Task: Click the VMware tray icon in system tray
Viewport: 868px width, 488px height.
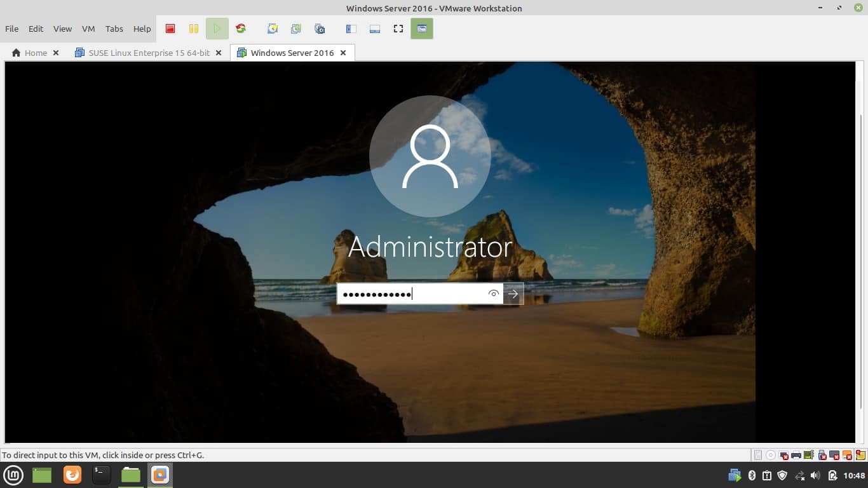Action: [735, 475]
